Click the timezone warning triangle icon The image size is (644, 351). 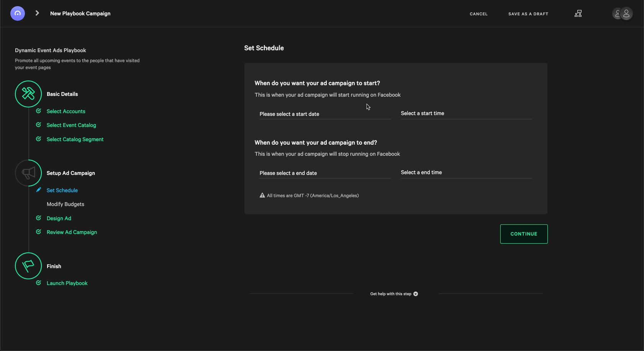(x=262, y=195)
